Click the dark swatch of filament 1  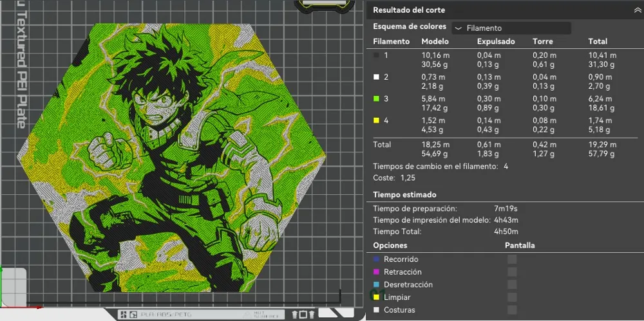pos(376,55)
